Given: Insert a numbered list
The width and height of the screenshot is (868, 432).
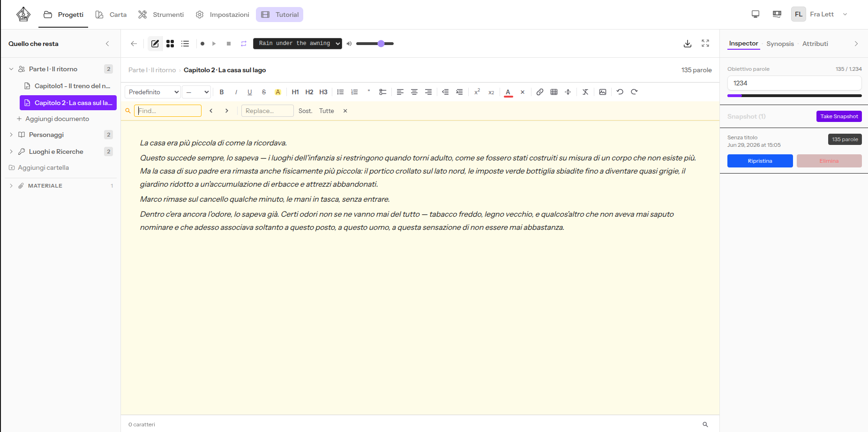Looking at the screenshot, I should coord(354,92).
